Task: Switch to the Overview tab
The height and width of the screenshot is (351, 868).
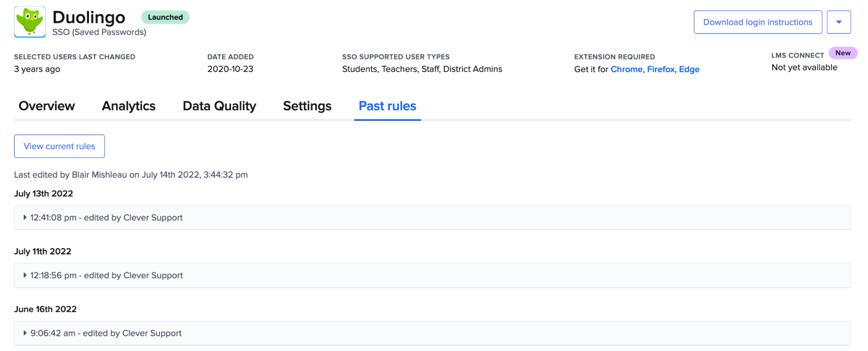Action: pos(46,106)
